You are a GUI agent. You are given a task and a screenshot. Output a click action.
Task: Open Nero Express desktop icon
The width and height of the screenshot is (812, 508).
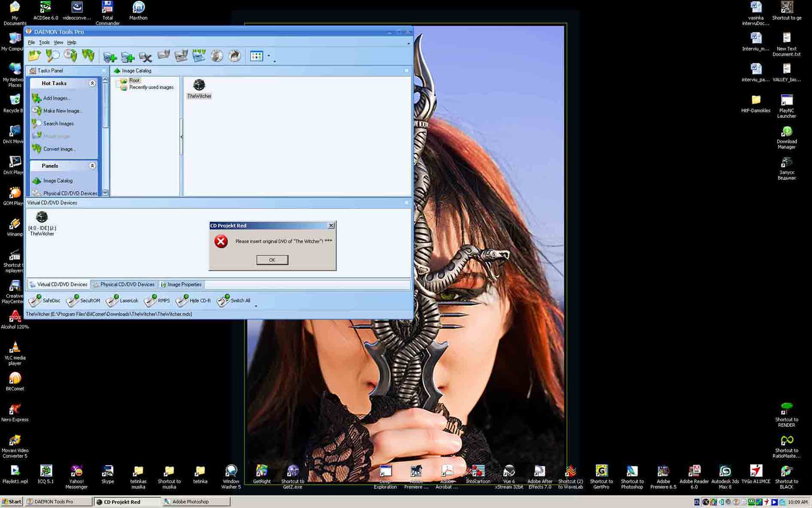[15, 413]
